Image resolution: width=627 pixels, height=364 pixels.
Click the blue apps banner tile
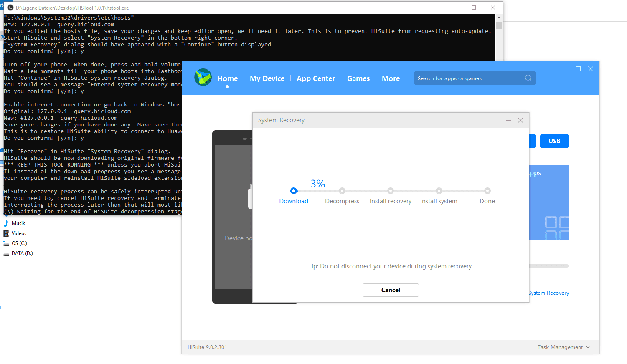click(549, 202)
